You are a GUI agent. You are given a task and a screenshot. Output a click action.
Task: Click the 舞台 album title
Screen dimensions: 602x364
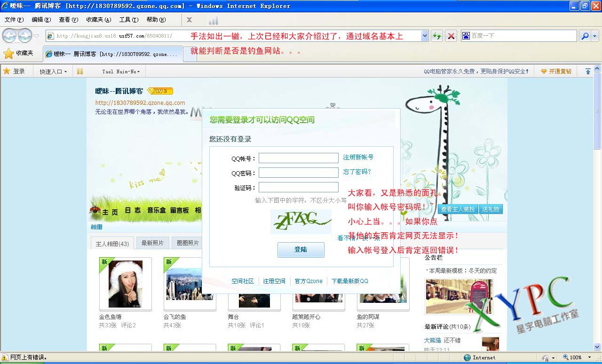pyautogui.click(x=233, y=317)
